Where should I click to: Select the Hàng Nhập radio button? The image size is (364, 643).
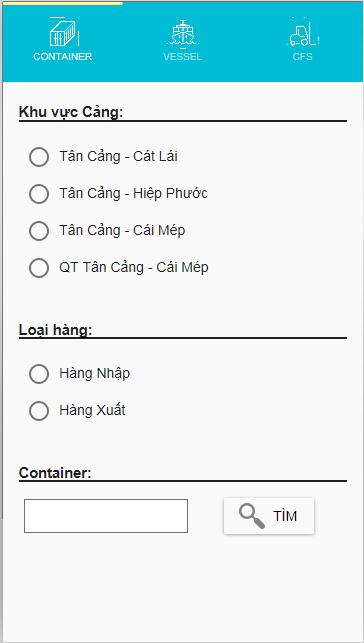(x=39, y=374)
